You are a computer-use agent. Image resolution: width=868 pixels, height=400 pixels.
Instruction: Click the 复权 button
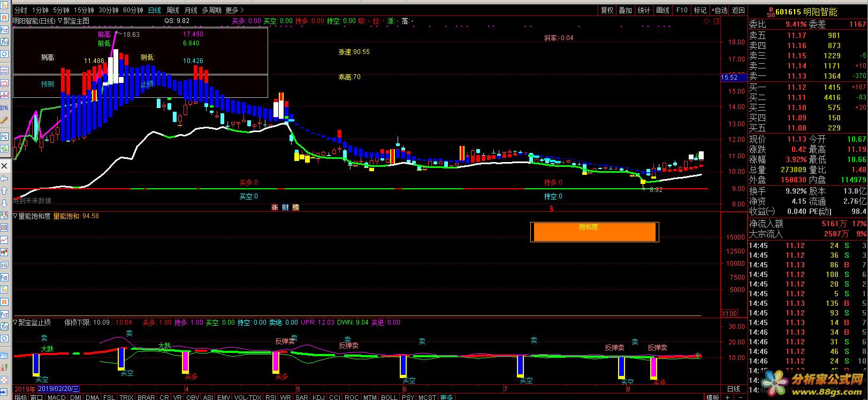point(607,10)
